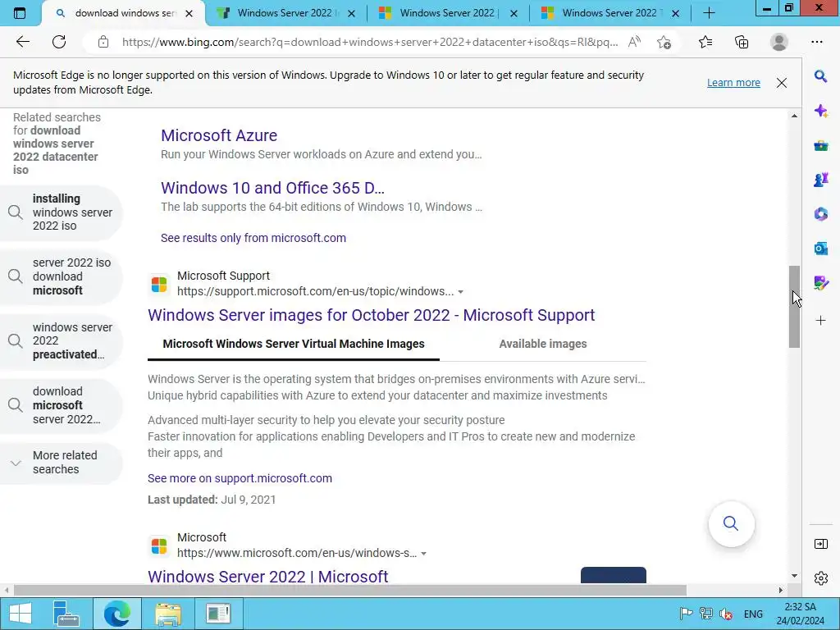Open the Favorites list
This screenshot has height=630, width=840.
tap(705, 42)
